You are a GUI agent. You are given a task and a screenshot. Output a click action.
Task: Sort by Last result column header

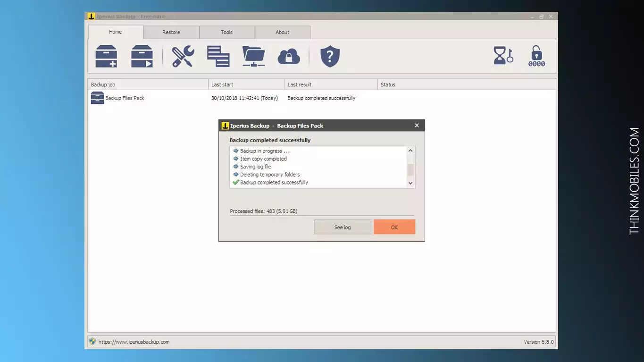coord(331,84)
